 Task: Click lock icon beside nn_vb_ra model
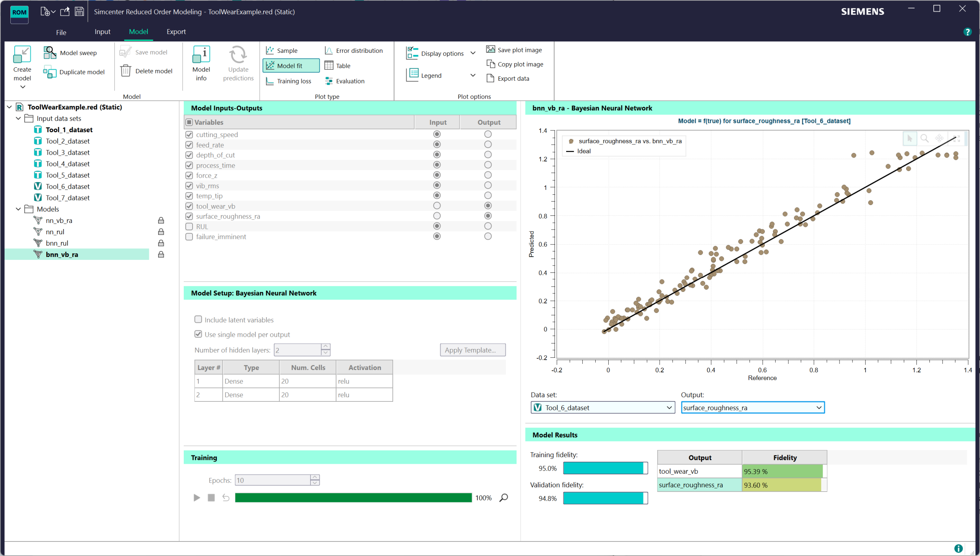click(x=161, y=220)
